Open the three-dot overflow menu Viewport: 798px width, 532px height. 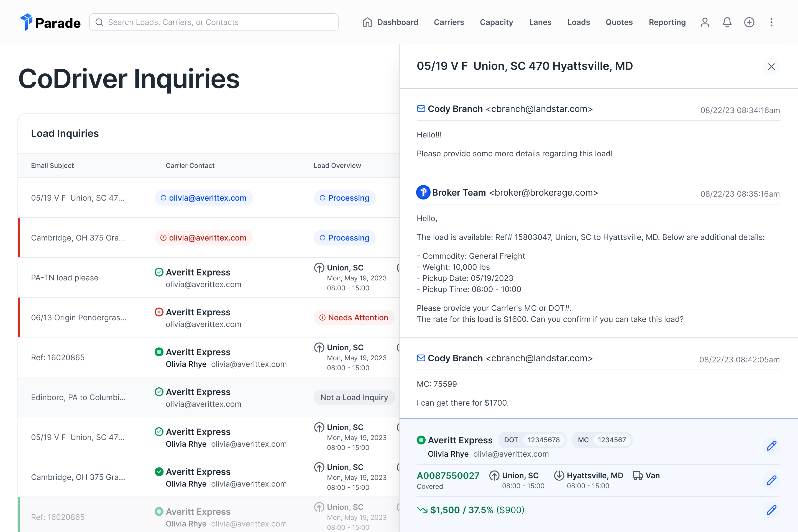point(771,22)
